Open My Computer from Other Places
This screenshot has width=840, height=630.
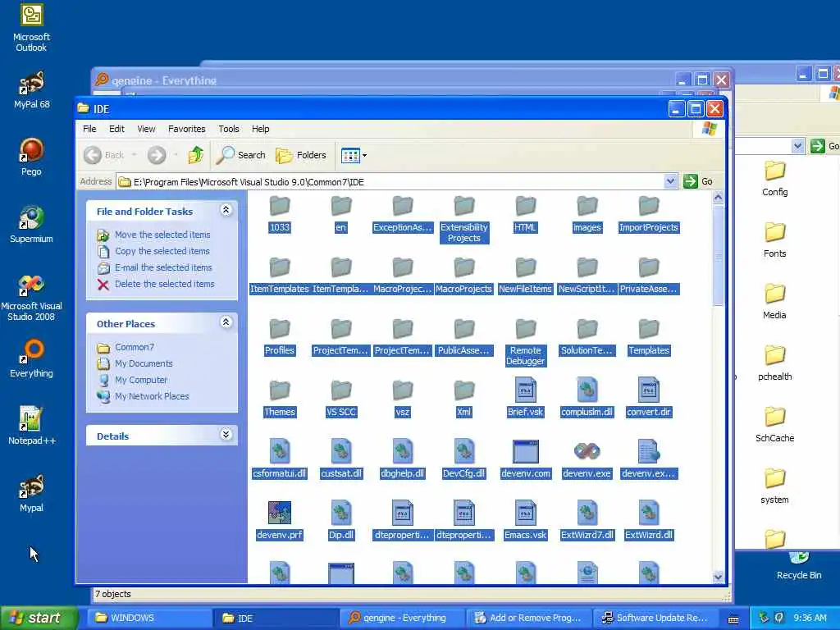(x=141, y=380)
